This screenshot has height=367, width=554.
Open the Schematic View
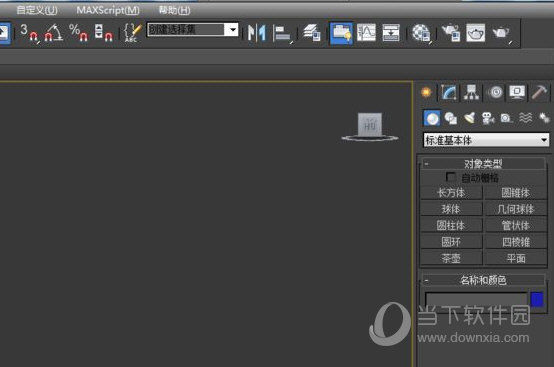(391, 33)
